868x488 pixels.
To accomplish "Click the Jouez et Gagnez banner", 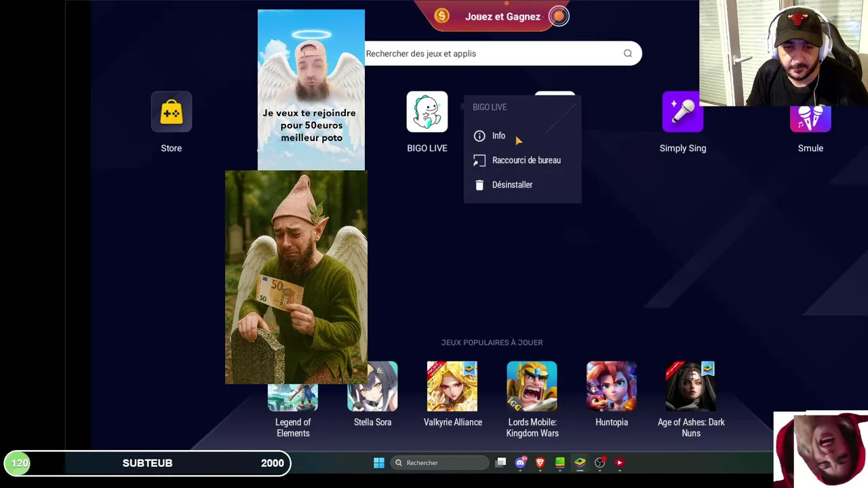I will click(x=502, y=16).
